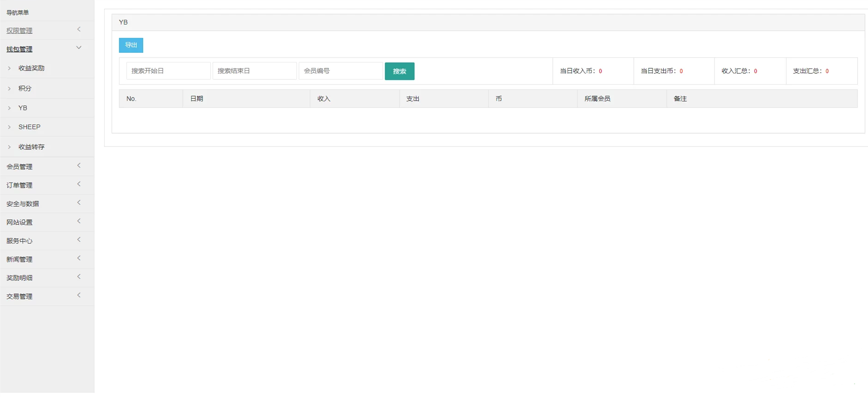Click the 支出 column header
This screenshot has height=397, width=868.
coord(444,99)
